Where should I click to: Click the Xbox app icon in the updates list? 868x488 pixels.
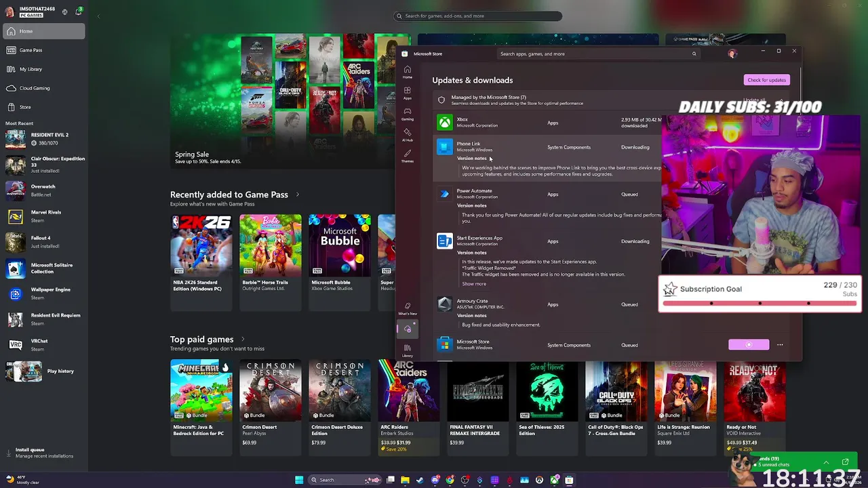click(444, 122)
